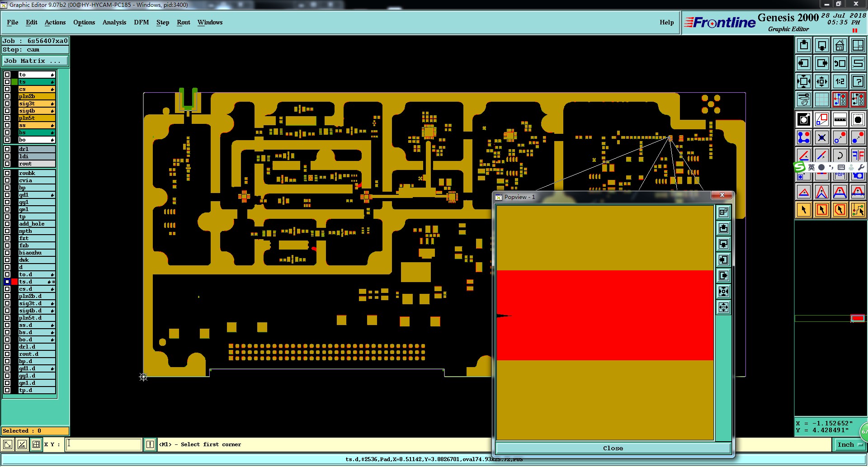Open the Analysis menu
This screenshot has width=868, height=467.
tap(114, 22)
